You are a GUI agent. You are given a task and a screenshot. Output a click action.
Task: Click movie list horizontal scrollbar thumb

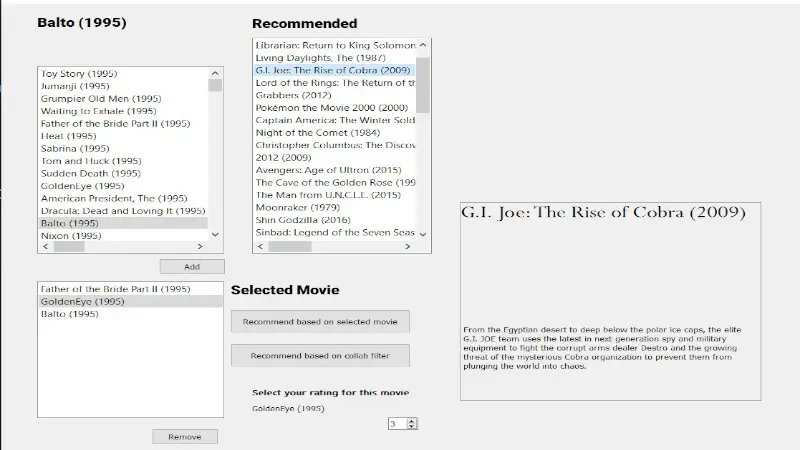(69, 246)
